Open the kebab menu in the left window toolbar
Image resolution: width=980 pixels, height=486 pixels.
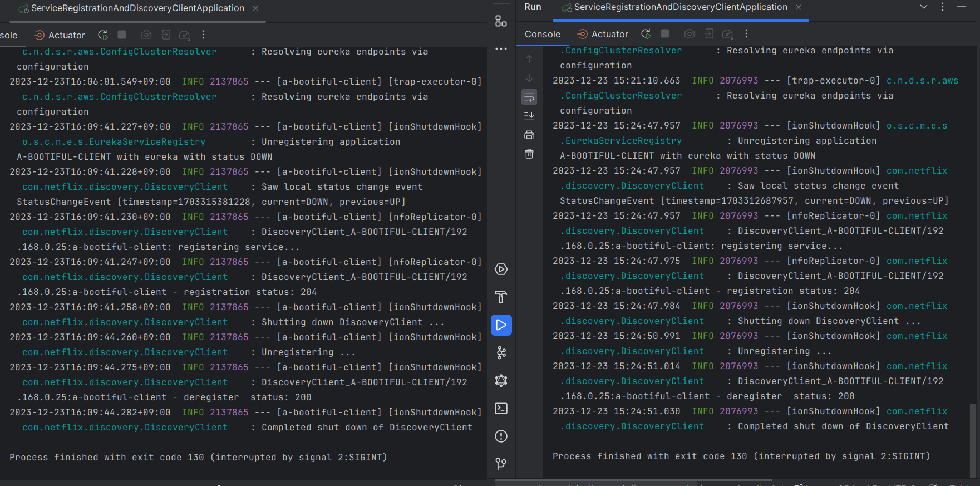click(203, 35)
